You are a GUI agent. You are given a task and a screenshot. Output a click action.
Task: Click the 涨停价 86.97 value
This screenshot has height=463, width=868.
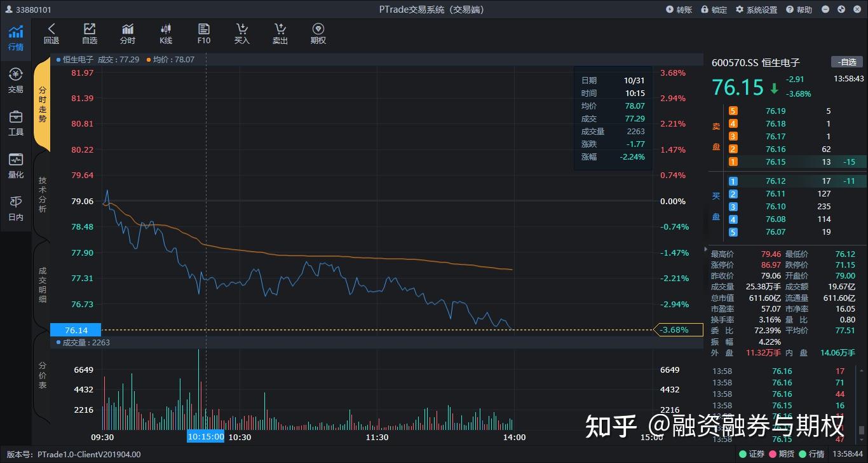(771, 265)
